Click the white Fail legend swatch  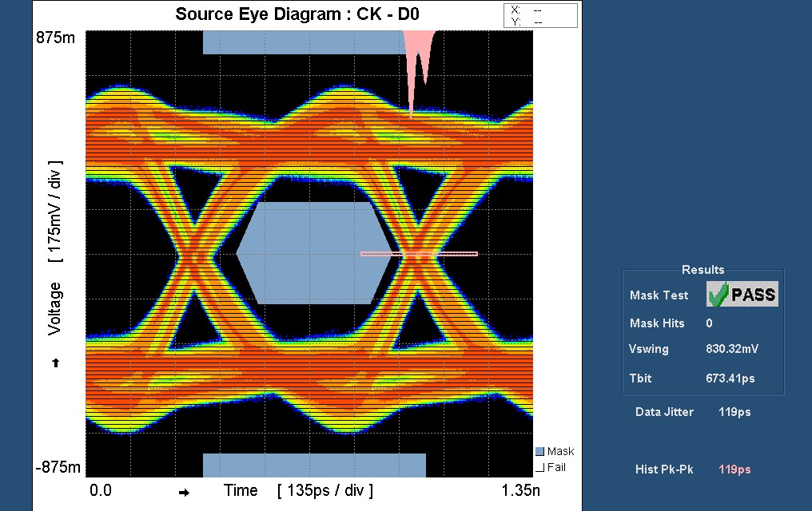coord(539,467)
